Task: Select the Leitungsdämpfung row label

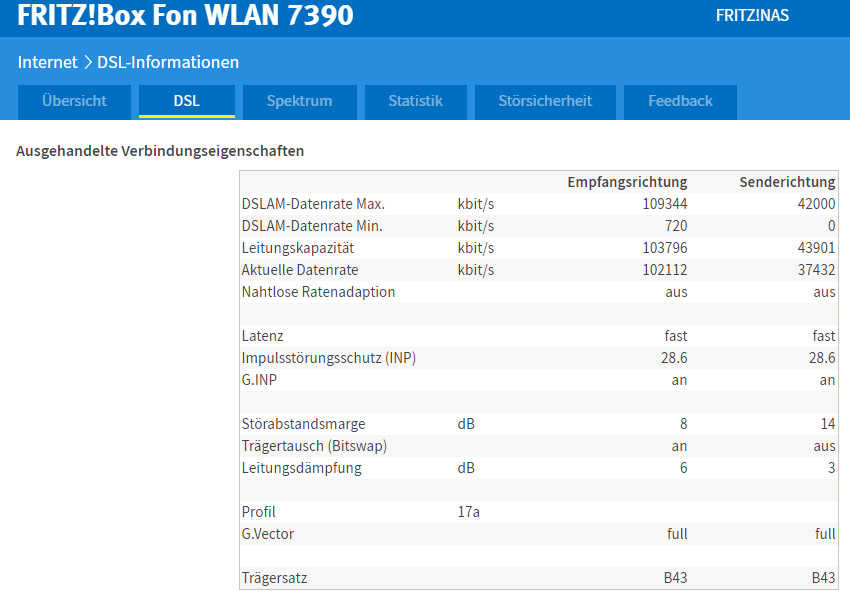Action: click(x=301, y=468)
